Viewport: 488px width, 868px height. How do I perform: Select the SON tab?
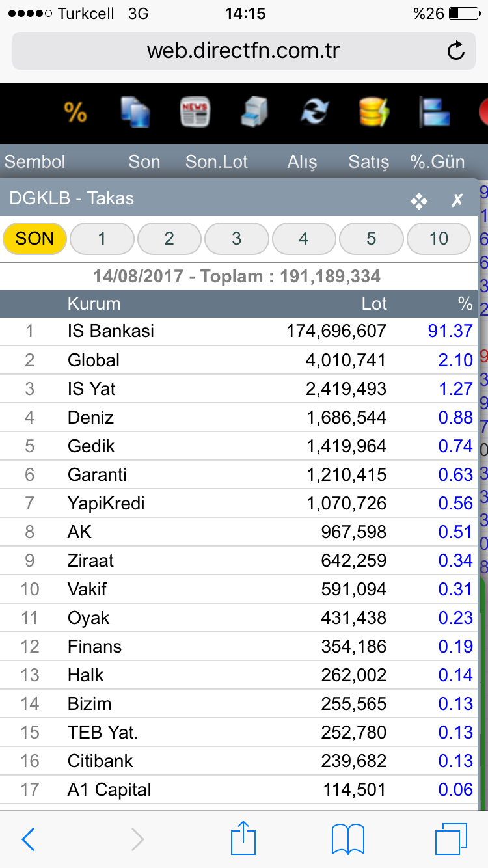click(35, 238)
